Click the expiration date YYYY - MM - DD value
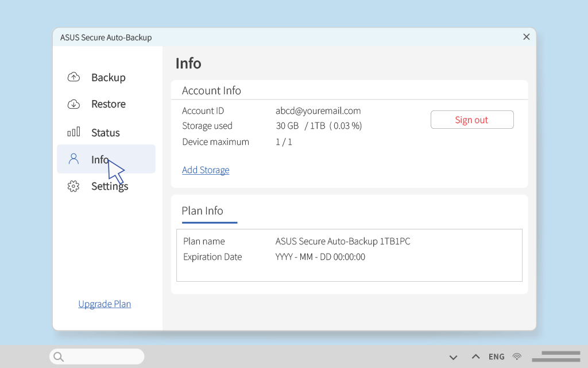 point(320,257)
